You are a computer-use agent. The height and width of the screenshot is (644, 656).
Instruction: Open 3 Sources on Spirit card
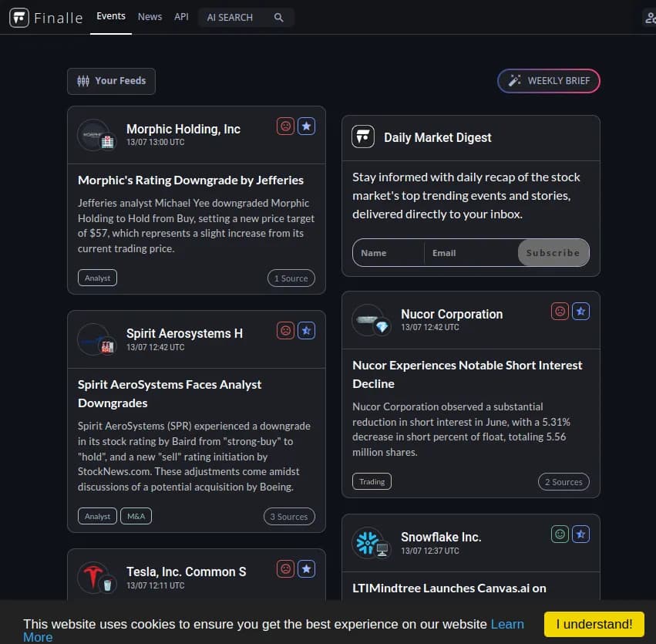[x=289, y=517]
